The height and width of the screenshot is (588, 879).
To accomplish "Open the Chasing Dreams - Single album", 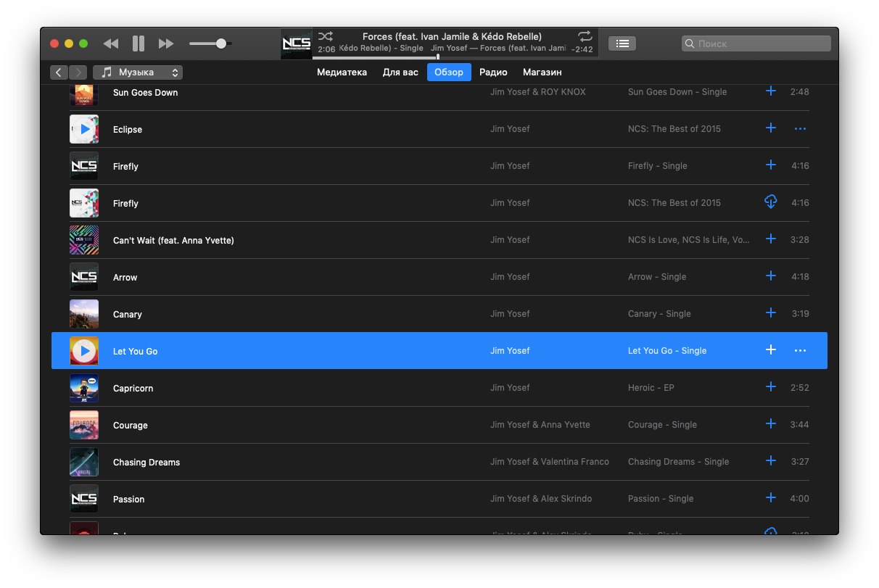I will [x=679, y=462].
